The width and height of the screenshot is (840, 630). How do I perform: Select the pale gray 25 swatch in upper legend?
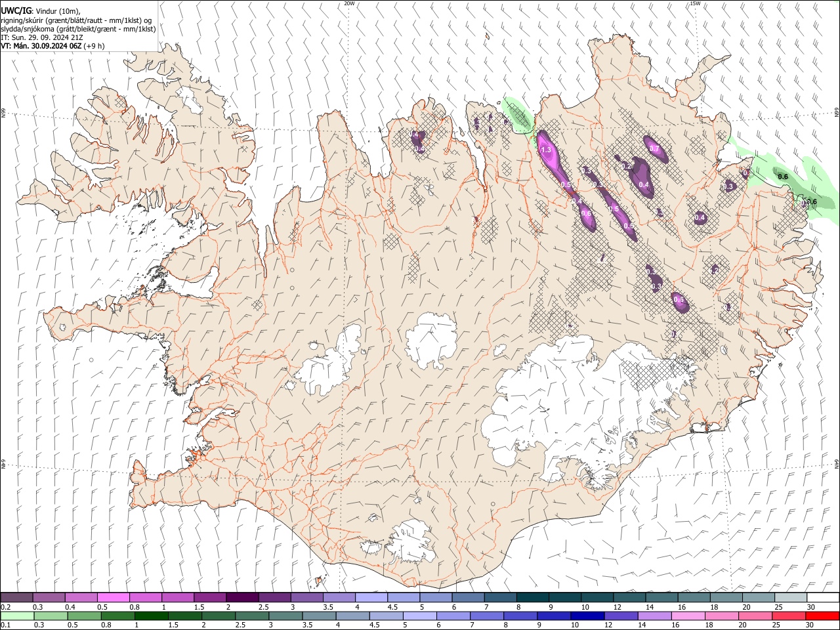coord(790,597)
